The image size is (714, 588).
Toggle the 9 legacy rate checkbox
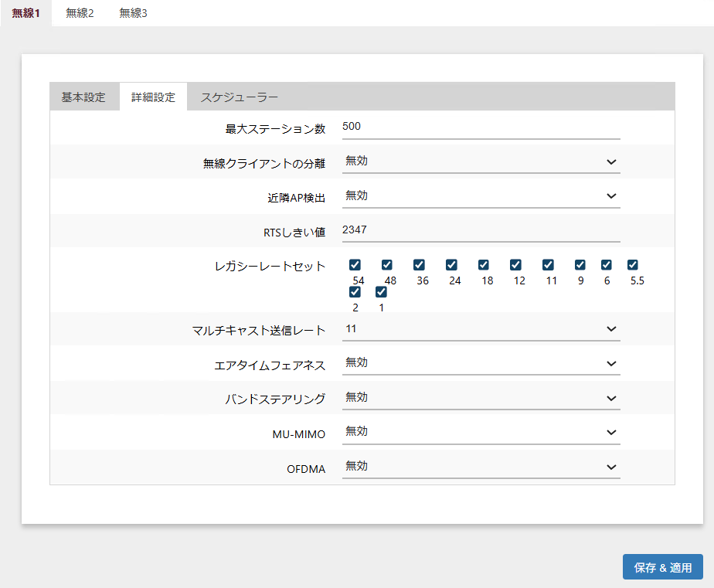pyautogui.click(x=580, y=265)
